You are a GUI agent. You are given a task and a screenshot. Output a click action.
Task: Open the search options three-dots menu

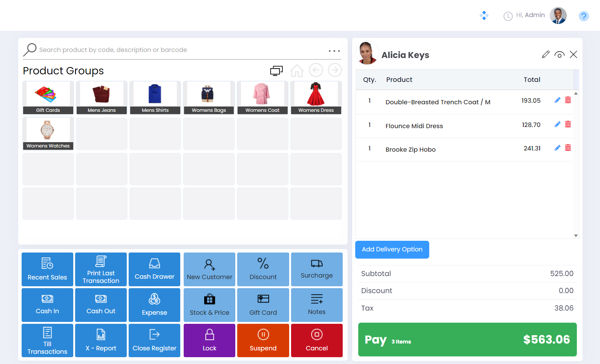pyautogui.click(x=334, y=51)
